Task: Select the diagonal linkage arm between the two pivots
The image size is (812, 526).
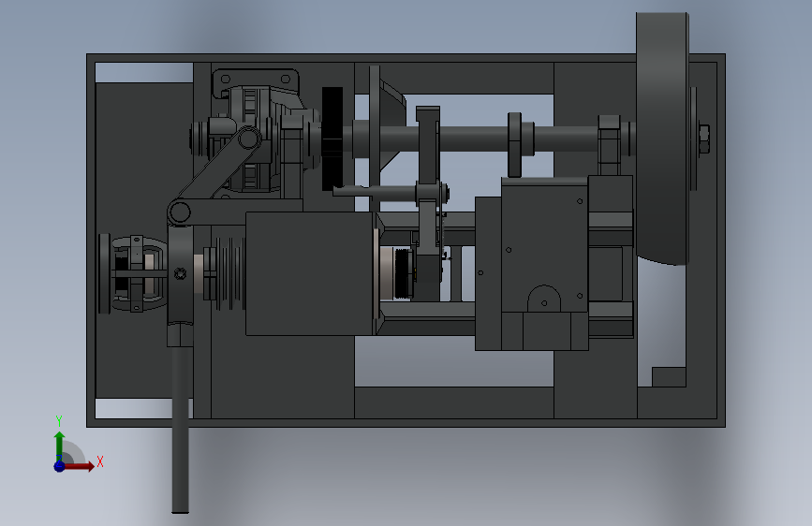Action: [x=214, y=171]
